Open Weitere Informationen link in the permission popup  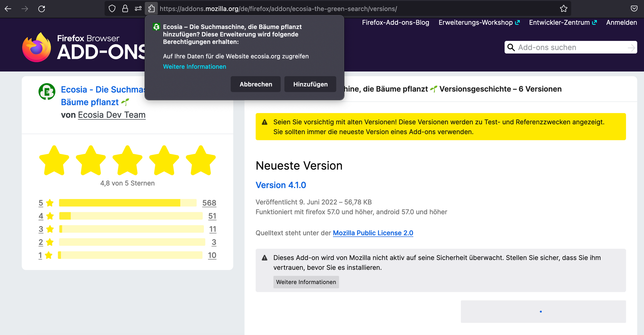point(194,67)
